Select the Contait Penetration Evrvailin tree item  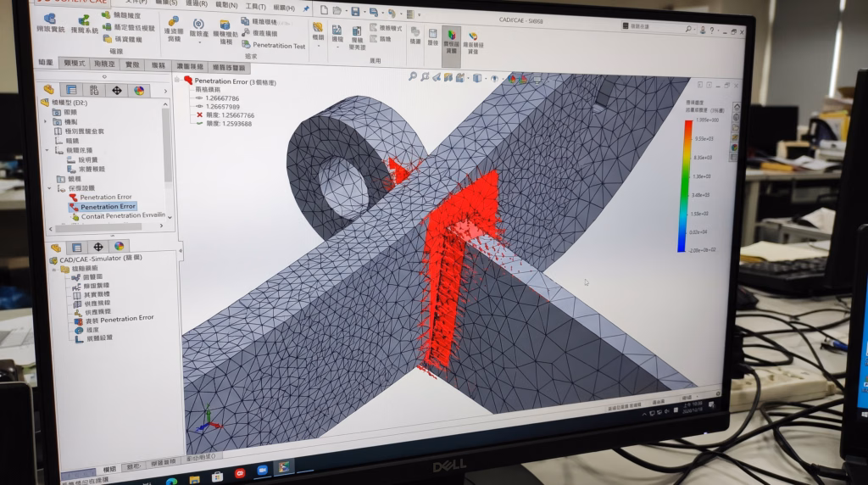click(x=118, y=216)
